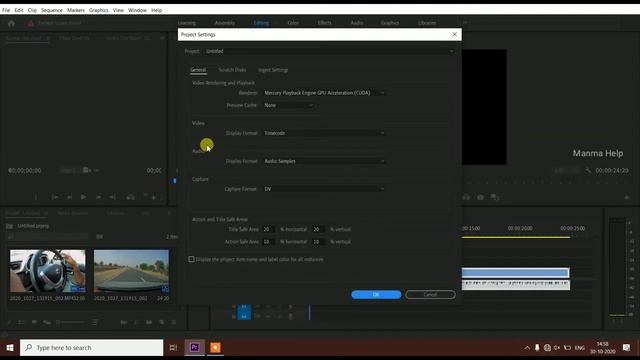
Task: Click the plus Button Editor icon in the Program monitor
Action: 627,198
